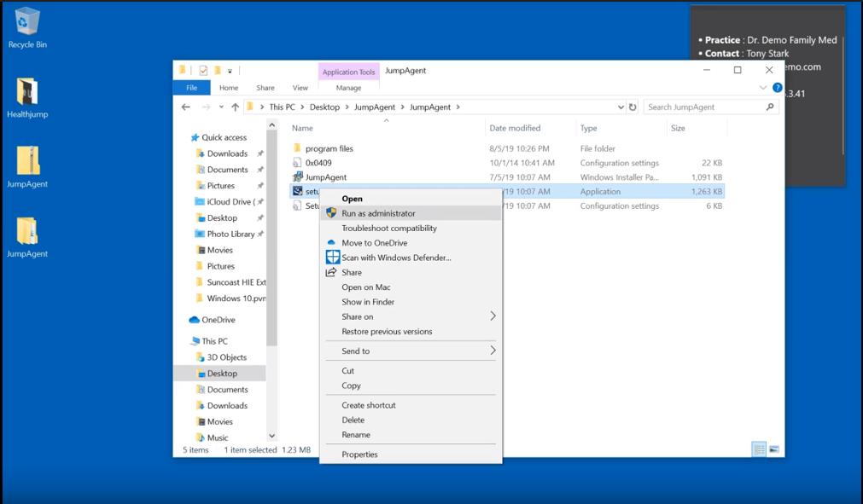Open 3D Objects under This PC

click(x=226, y=357)
